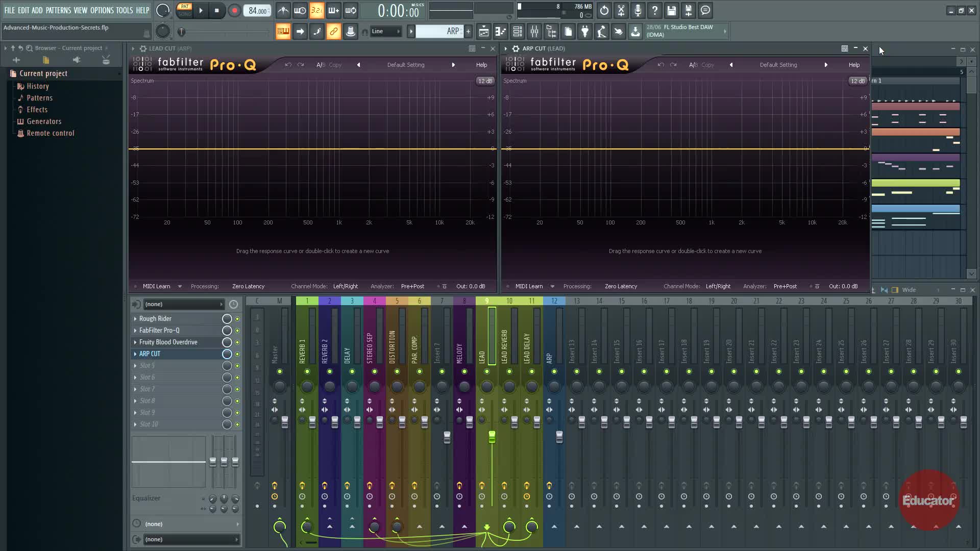Open the Line snap dropdown
The image size is (980, 551).
pos(386,32)
